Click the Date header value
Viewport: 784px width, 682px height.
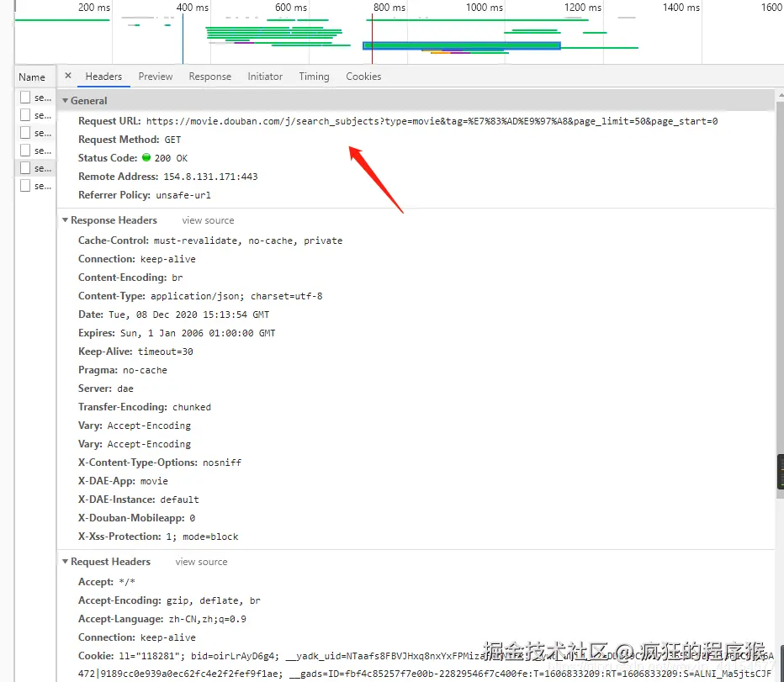coord(189,315)
